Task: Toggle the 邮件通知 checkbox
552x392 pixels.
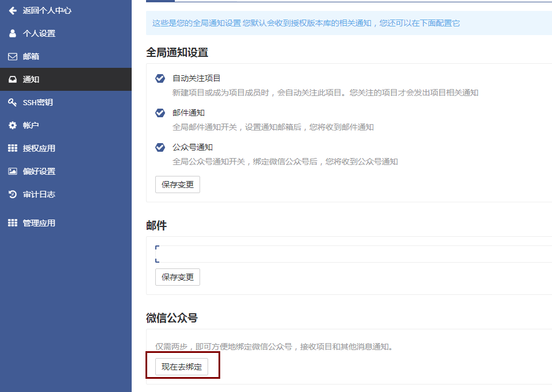Action: click(160, 113)
